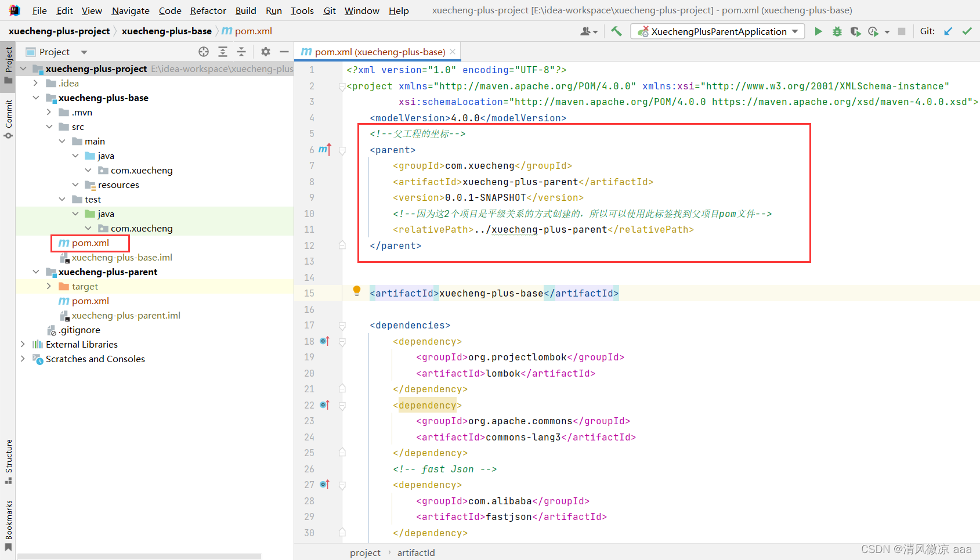
Task: Run XuechengPlusParentApplication with the green play button
Action: click(x=818, y=31)
